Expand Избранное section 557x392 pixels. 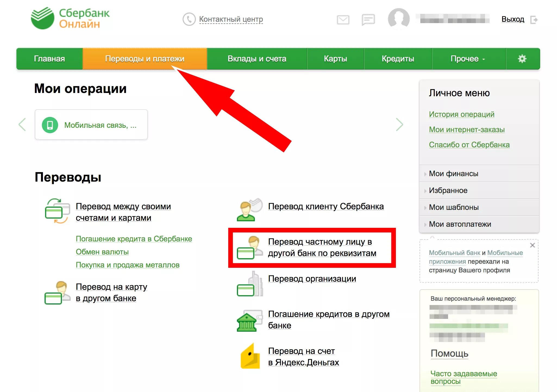(x=479, y=191)
